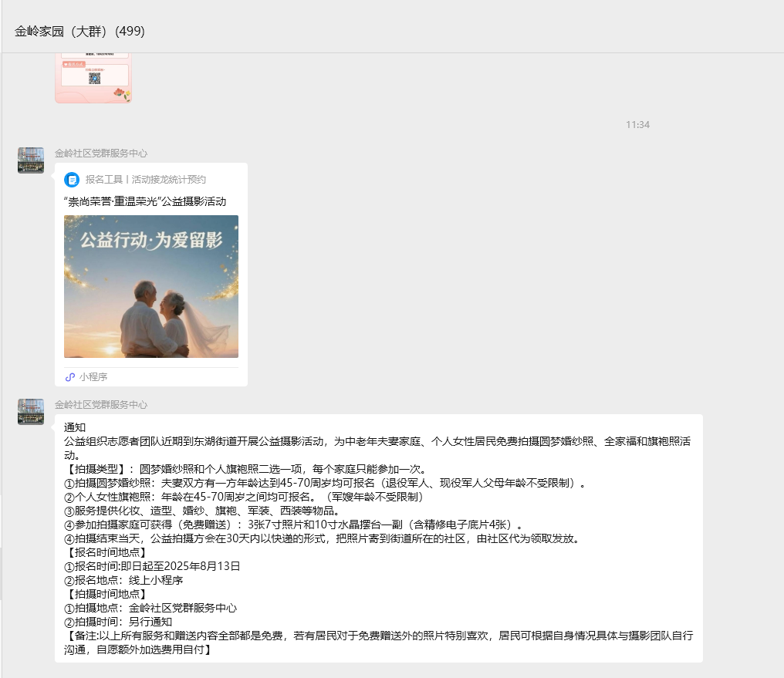The image size is (784, 678).
Task: Open sender avatar beside the 通知 message
Action: click(x=31, y=412)
